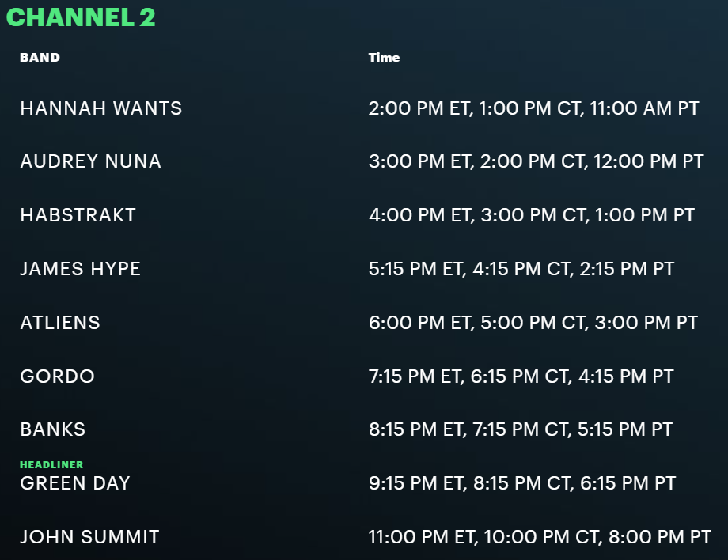Click the BANKS band name
This screenshot has width=728, height=560.
pos(53,429)
